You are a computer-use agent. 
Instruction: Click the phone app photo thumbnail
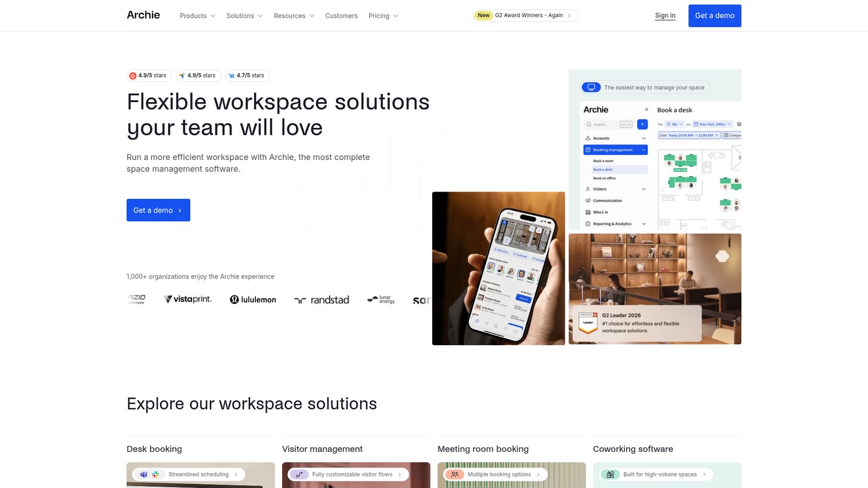(498, 268)
